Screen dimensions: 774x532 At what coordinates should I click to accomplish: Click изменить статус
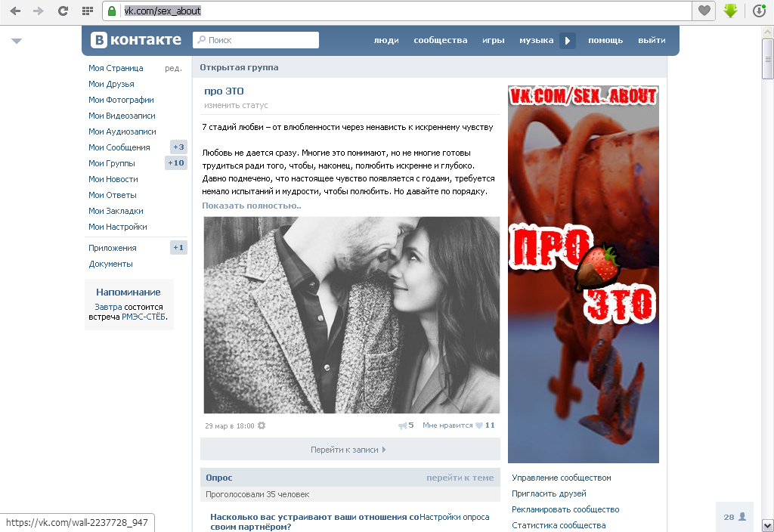(236, 105)
